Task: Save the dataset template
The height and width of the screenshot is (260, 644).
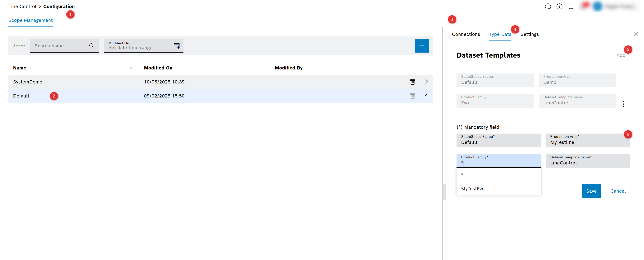Action: (x=591, y=191)
